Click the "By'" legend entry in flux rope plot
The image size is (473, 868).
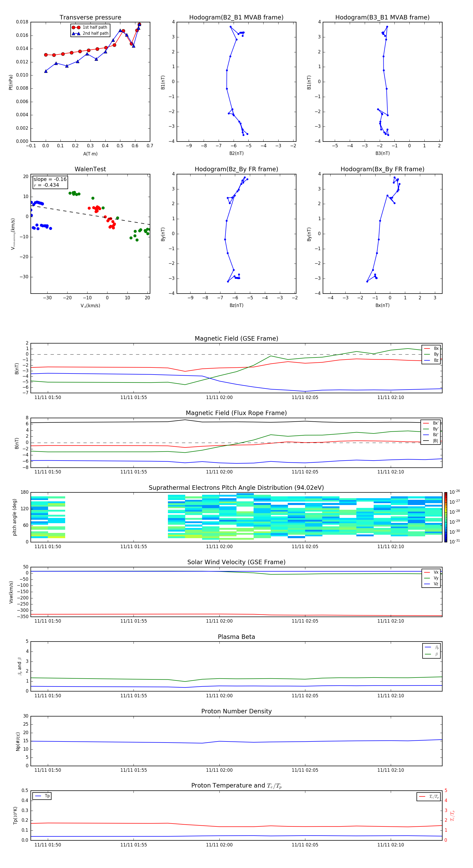(431, 429)
